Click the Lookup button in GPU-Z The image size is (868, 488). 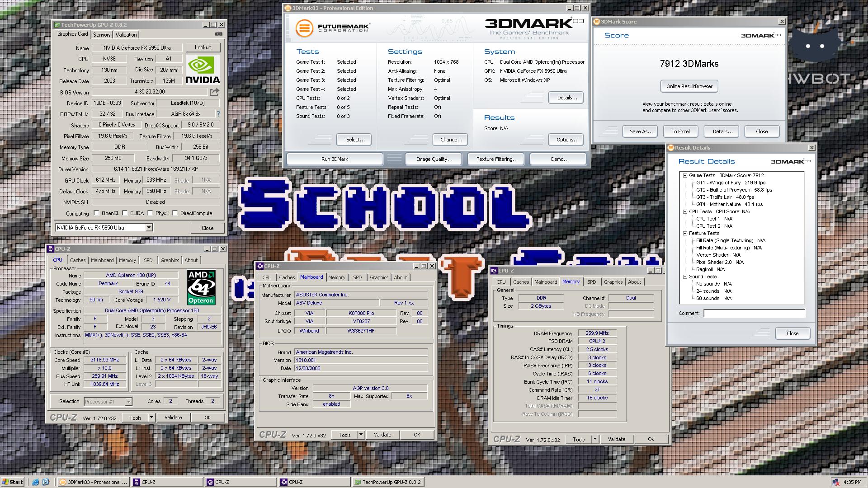pyautogui.click(x=203, y=47)
